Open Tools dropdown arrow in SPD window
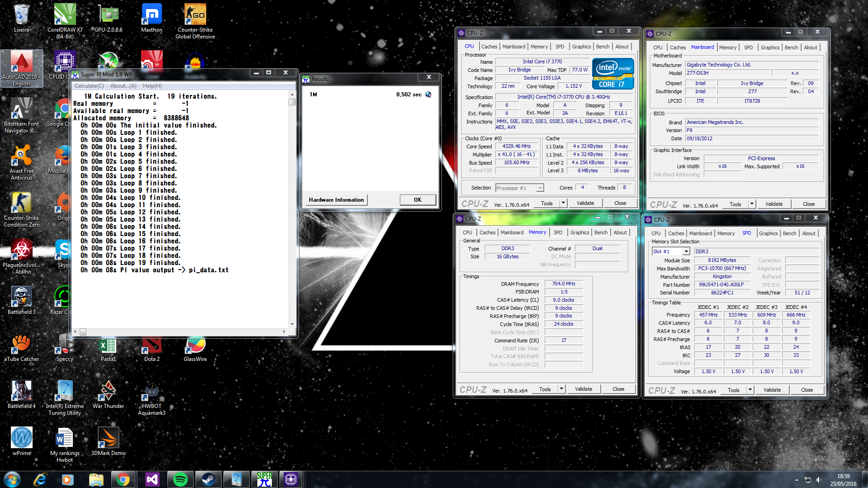The image size is (868, 488). (x=750, y=390)
